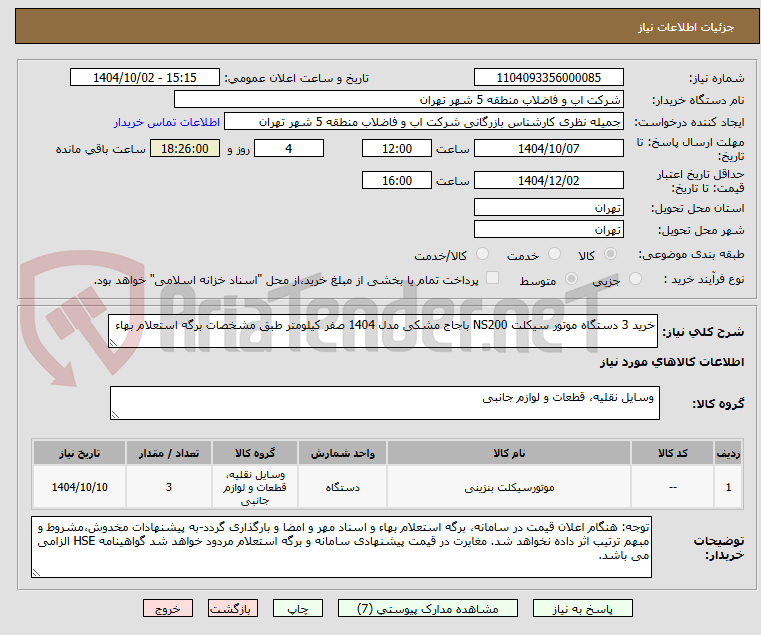
Task: Click the خروج exit button
Action: [x=168, y=609]
